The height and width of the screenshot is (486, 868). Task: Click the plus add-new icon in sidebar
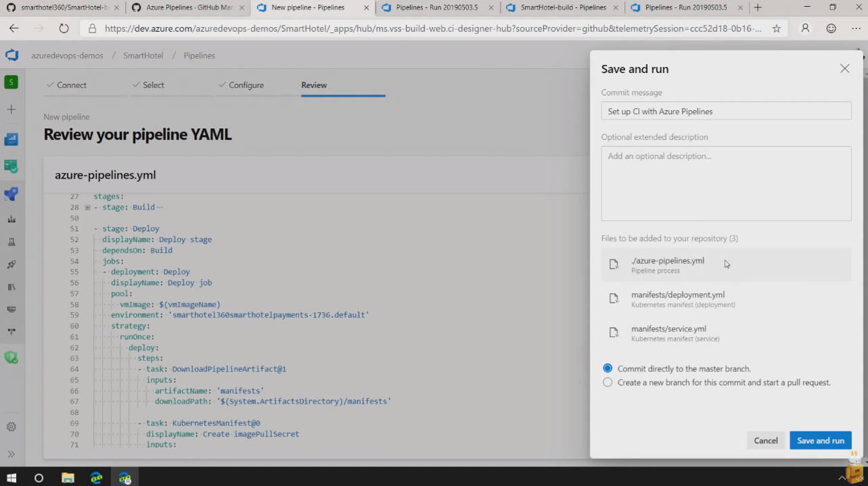coord(11,109)
